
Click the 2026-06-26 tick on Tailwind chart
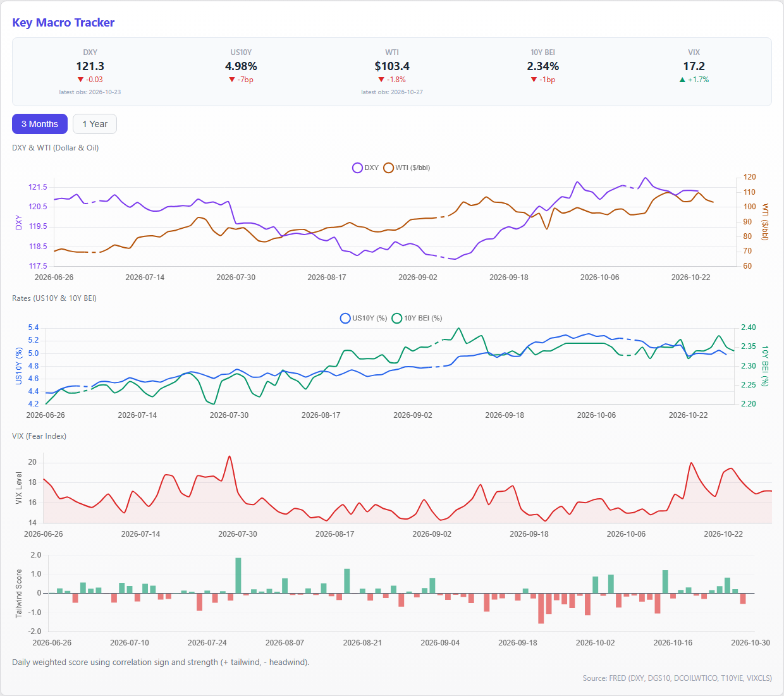[52, 642]
